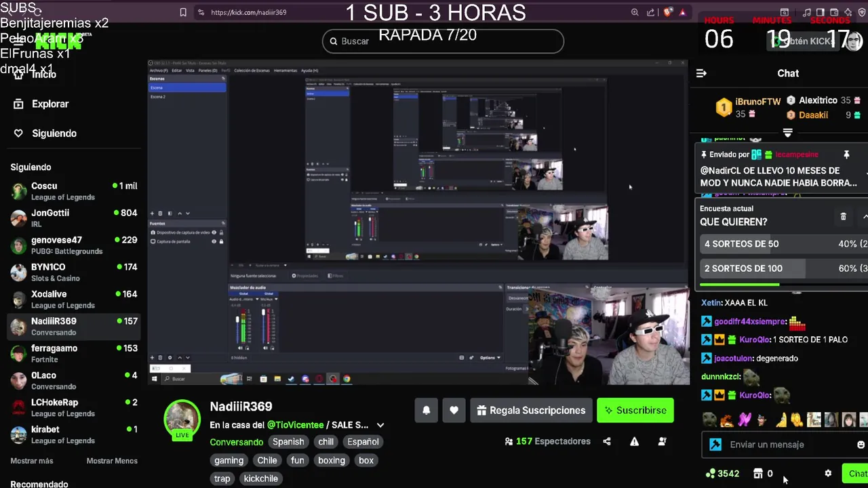Click the Chrome icon in streamed taskbar

(347, 379)
